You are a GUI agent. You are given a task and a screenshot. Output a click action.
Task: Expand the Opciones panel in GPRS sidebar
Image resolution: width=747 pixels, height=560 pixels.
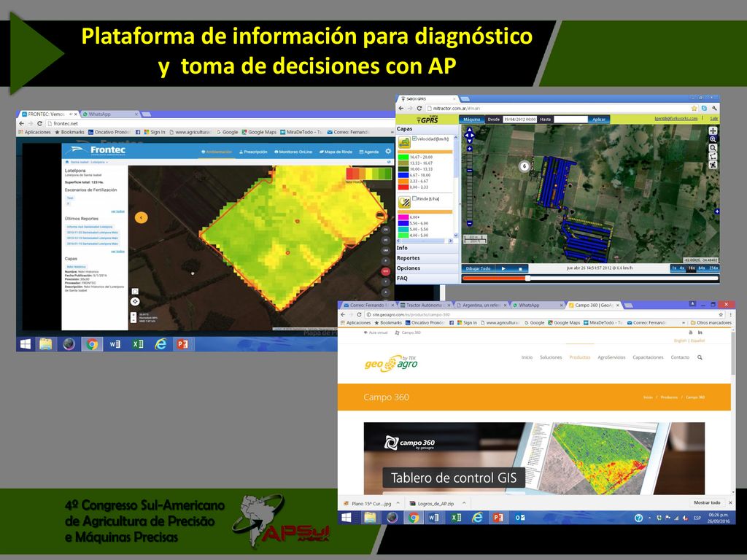tap(427, 268)
